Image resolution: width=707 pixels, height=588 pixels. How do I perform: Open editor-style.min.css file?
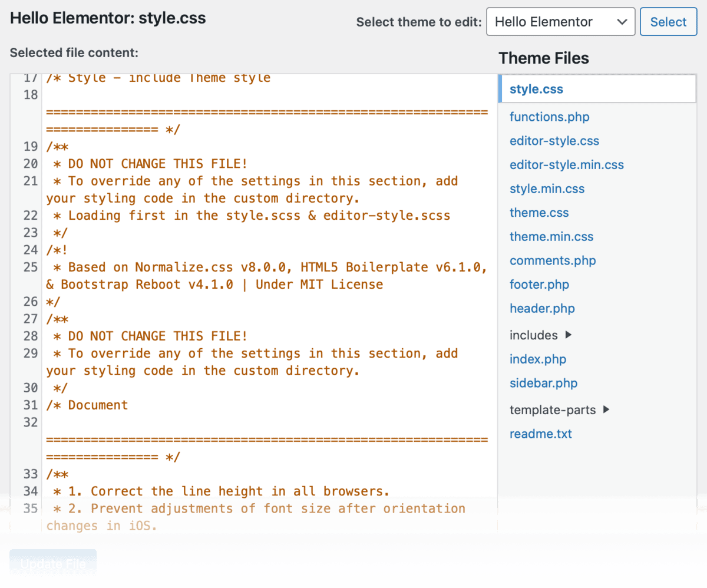(566, 165)
